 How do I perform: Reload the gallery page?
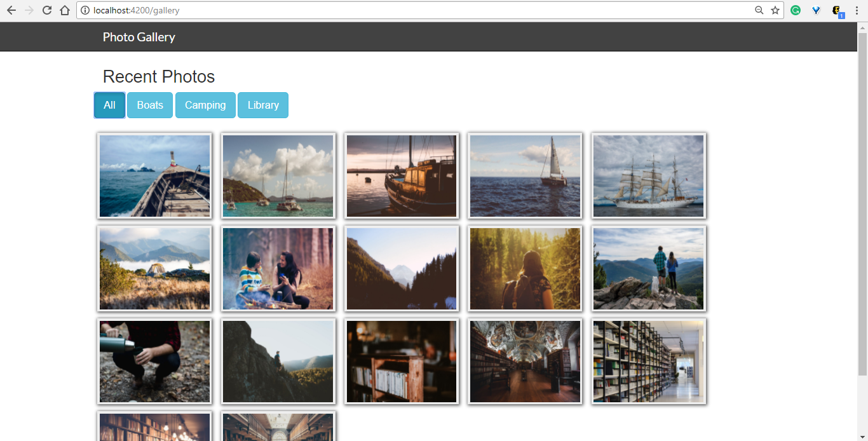46,10
